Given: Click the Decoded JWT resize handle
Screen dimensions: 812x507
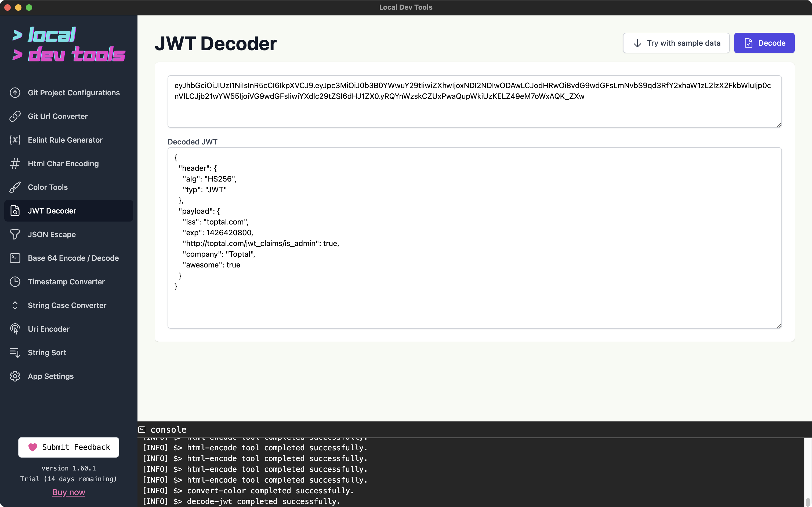Looking at the screenshot, I should (779, 325).
